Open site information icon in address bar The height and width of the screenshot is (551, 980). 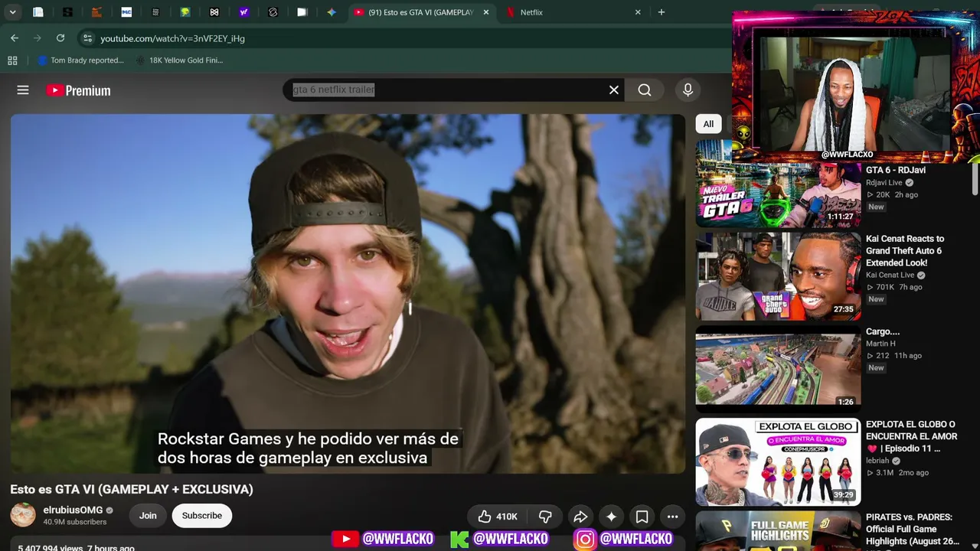(87, 38)
